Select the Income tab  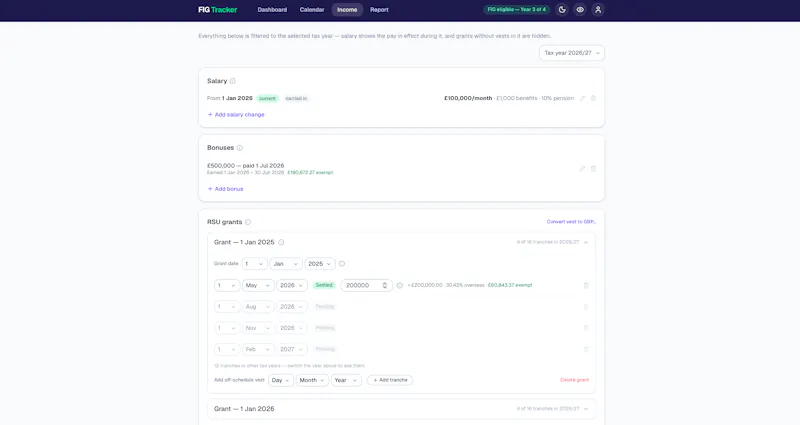(347, 10)
